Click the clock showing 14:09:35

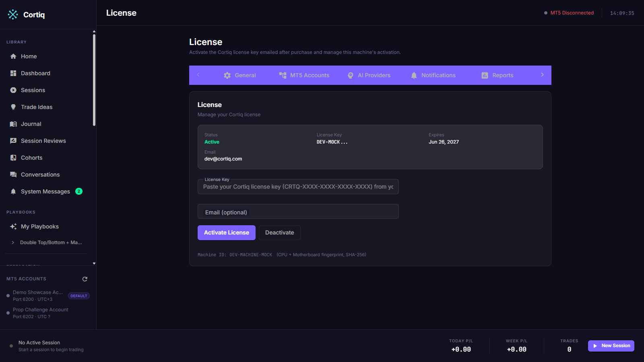[622, 13]
